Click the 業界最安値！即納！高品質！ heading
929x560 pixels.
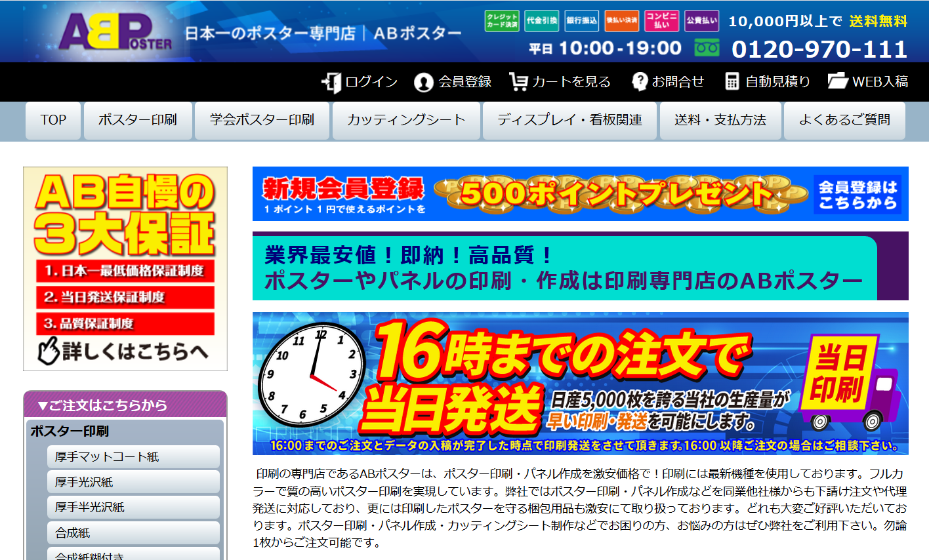[x=409, y=255]
